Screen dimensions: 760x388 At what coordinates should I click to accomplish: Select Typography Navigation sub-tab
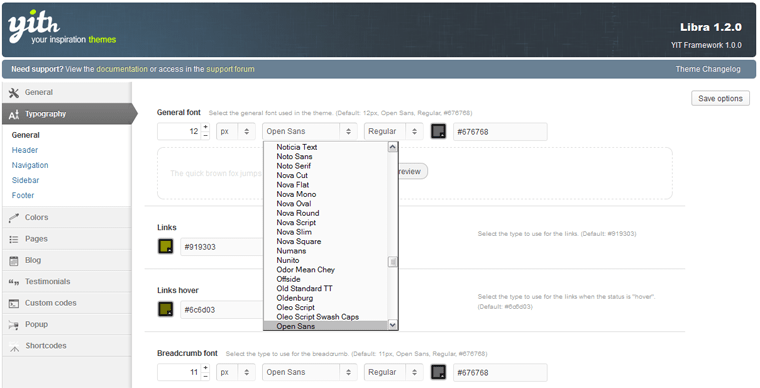click(x=30, y=165)
